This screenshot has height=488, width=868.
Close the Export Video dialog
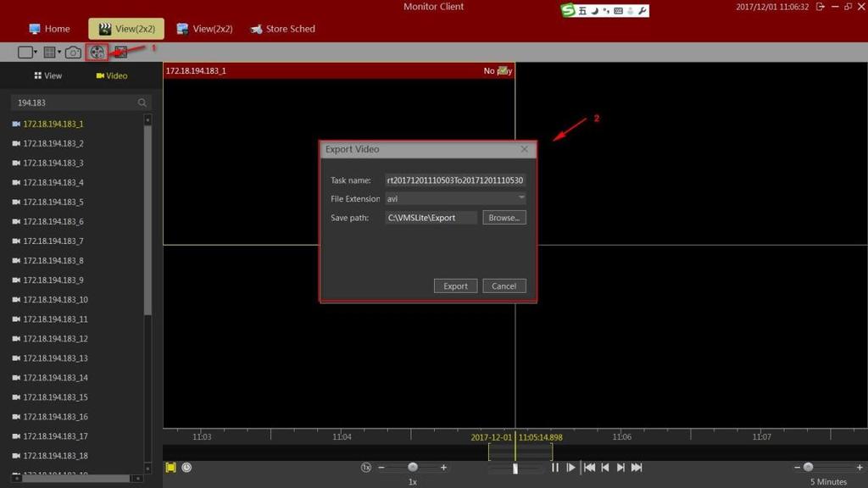click(524, 149)
